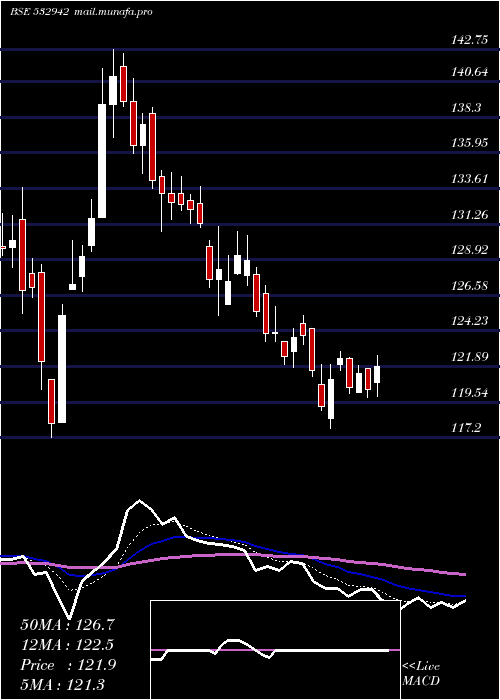Image resolution: width=500 pixels, height=700 pixels.
Task: Click the 135.95 price level label
Action: [470, 143]
